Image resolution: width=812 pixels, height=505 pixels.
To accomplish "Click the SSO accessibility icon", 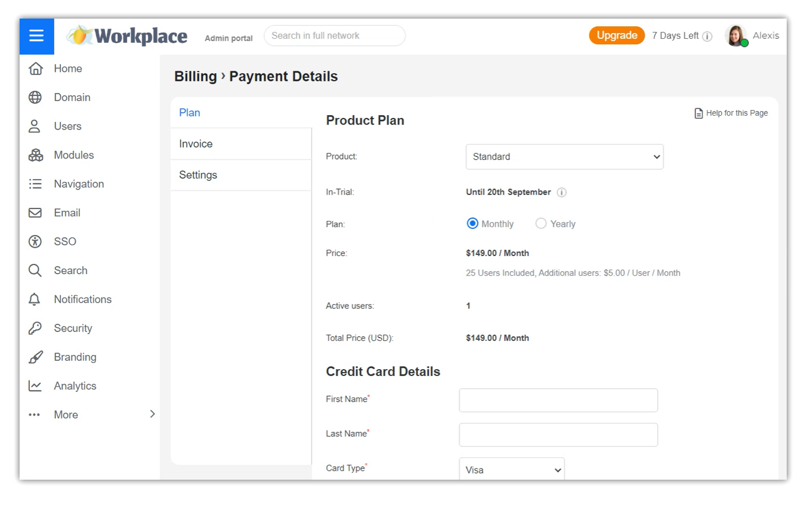I will coord(35,242).
